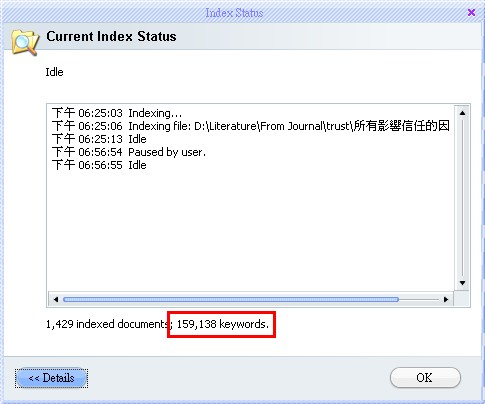Click the folder search icon in header
485x404 pixels.
pos(25,42)
